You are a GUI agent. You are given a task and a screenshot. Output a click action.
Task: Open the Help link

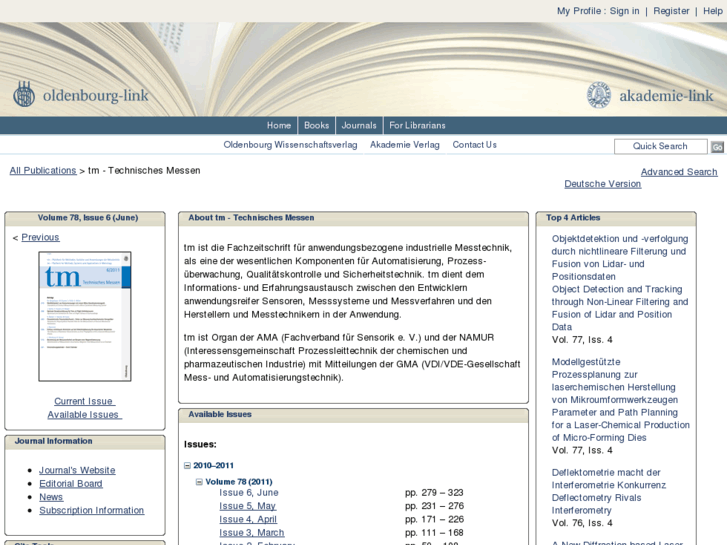tap(713, 11)
